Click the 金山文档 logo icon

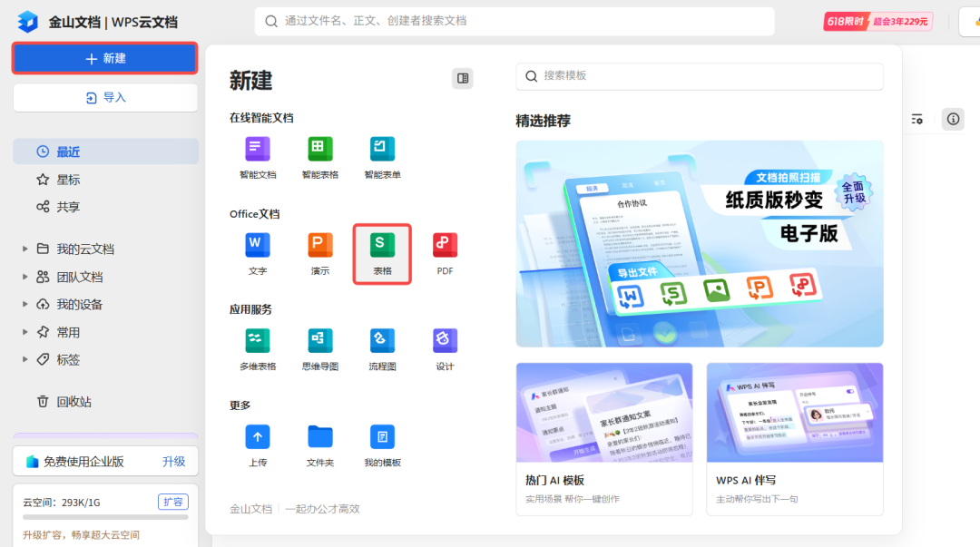(x=28, y=21)
